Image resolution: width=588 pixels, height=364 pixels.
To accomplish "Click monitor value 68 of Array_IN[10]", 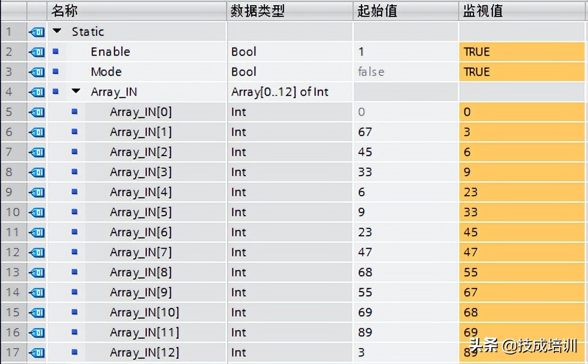I will (x=471, y=312).
